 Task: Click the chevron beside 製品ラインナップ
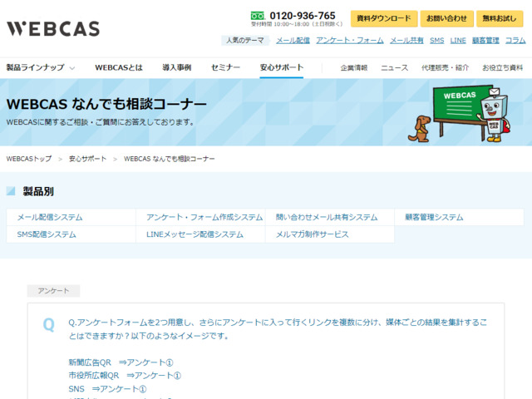pos(72,68)
